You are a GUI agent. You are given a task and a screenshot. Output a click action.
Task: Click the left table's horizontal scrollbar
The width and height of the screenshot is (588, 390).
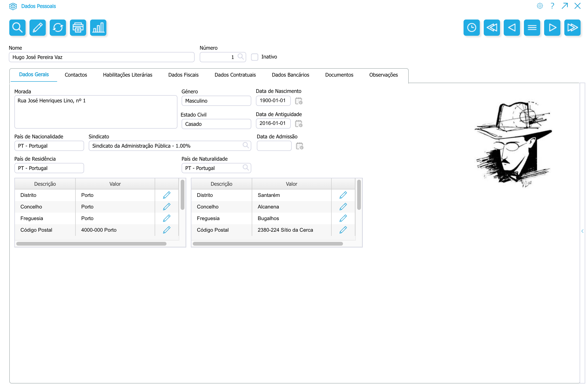[x=91, y=244]
